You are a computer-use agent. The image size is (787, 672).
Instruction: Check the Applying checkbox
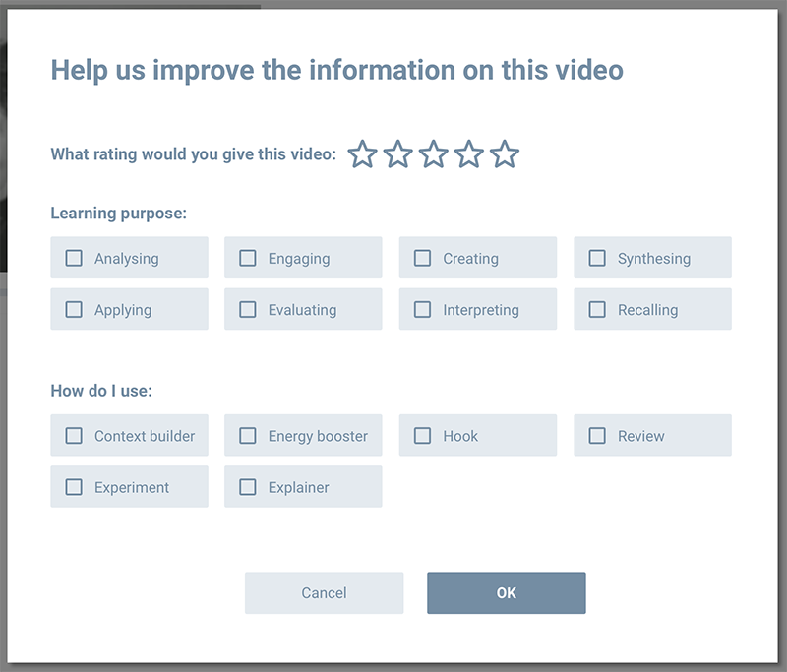coord(74,309)
